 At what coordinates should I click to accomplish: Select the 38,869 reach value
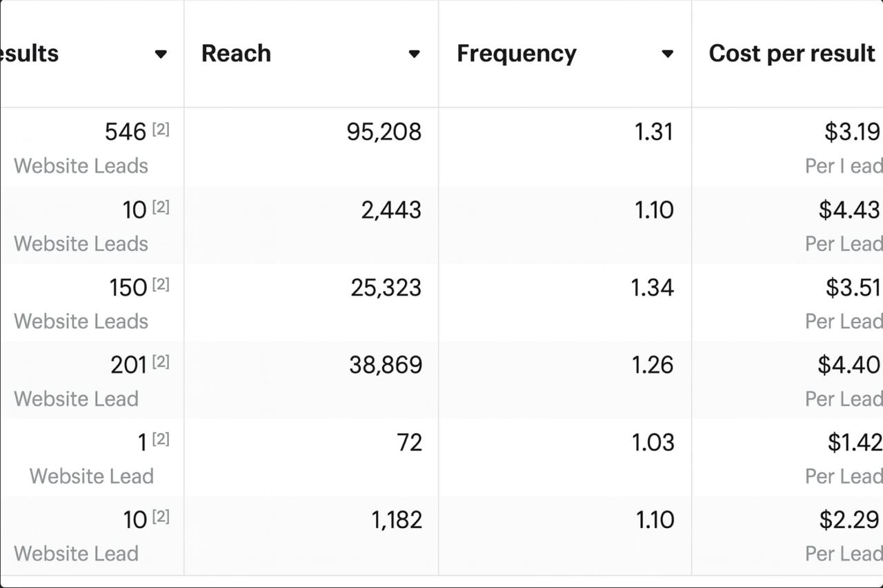(x=385, y=365)
